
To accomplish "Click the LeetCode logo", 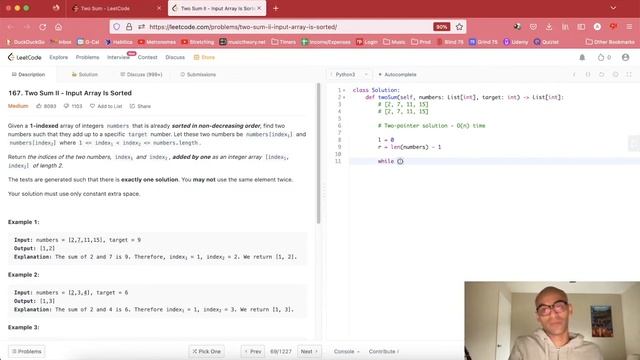I will 24,58.
